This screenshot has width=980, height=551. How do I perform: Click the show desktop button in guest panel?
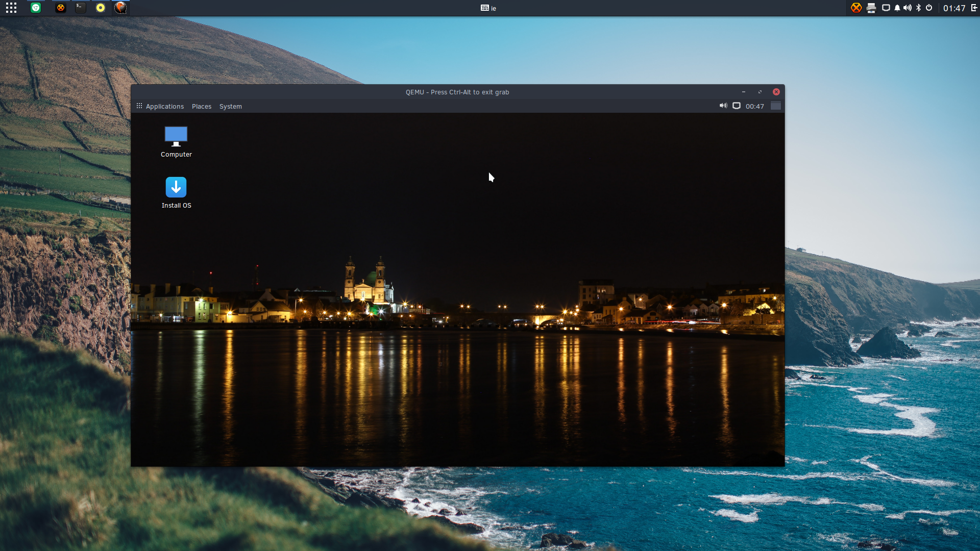776,106
